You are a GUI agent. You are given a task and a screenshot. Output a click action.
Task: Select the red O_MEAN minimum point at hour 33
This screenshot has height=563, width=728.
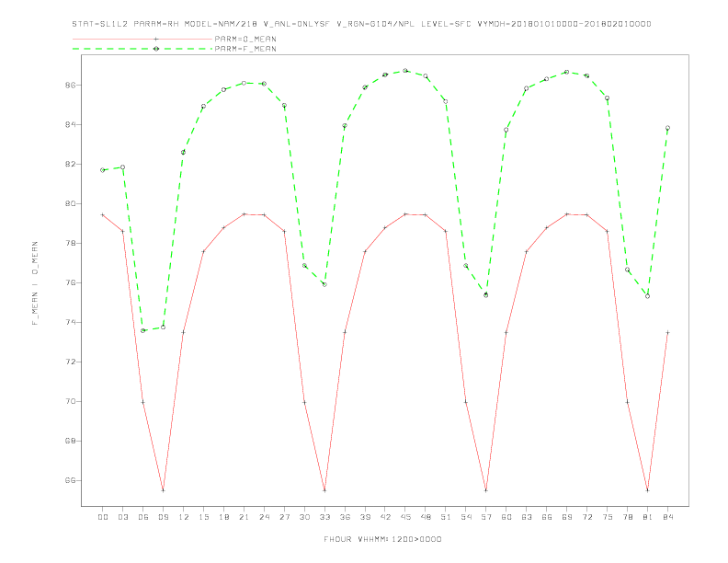pyautogui.click(x=324, y=490)
